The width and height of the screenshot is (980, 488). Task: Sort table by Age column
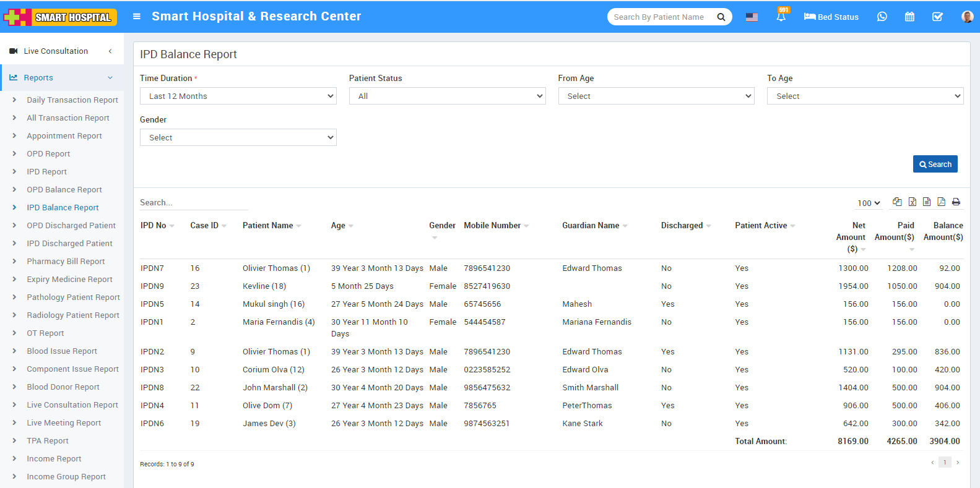[342, 226]
